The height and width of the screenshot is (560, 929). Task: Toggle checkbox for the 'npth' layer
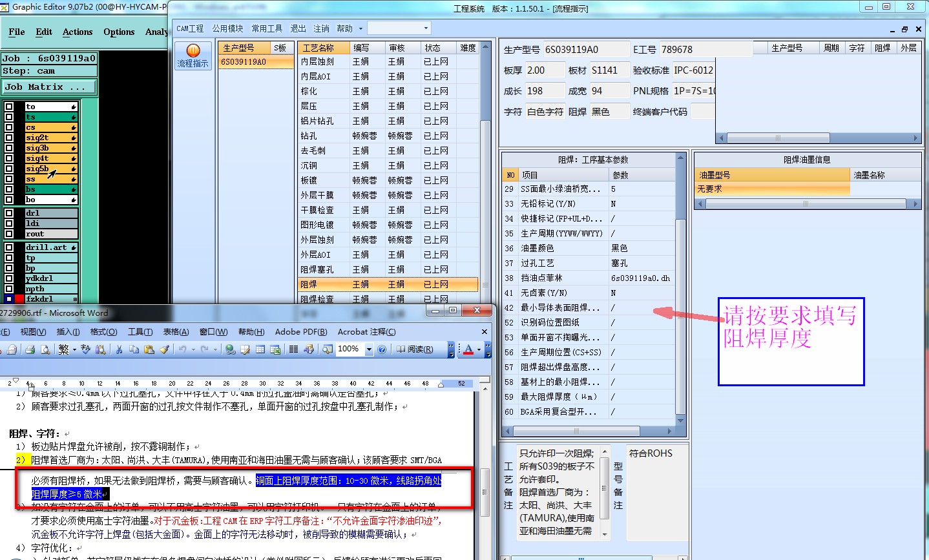9,289
